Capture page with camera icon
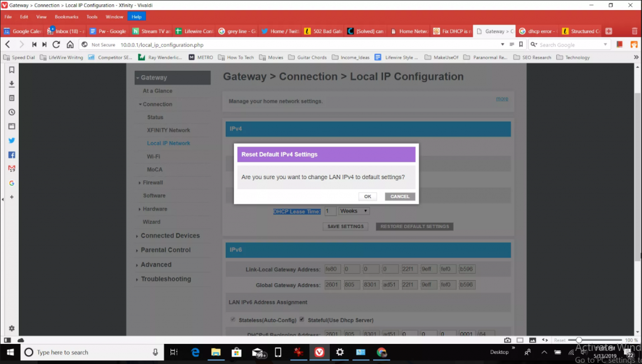Image resolution: width=642 pixels, height=364 pixels. (x=507, y=340)
